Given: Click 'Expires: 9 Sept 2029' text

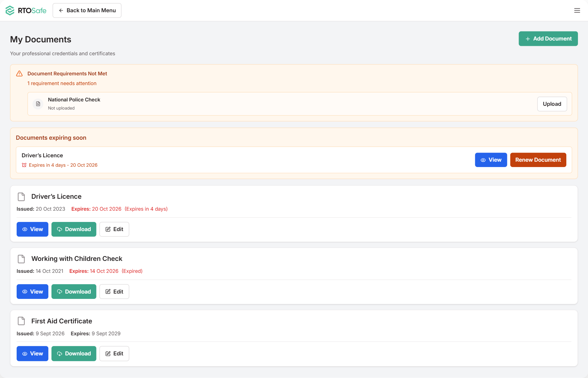Looking at the screenshot, I should (x=95, y=333).
